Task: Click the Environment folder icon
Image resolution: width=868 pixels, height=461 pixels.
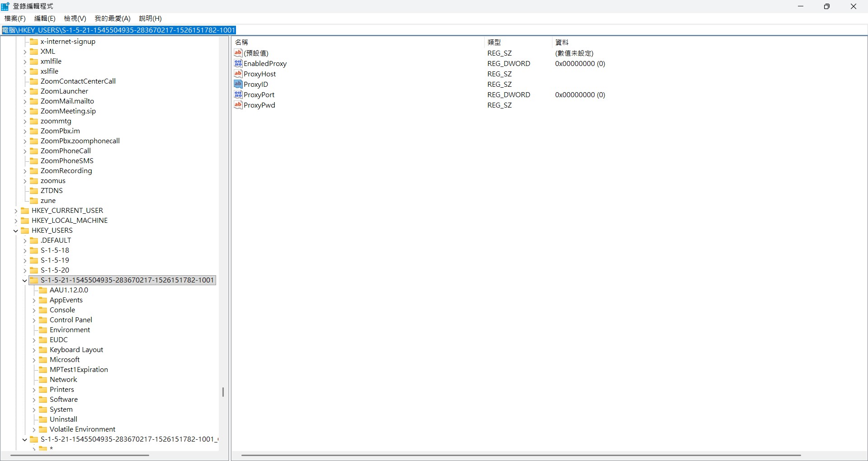Action: [x=43, y=329]
